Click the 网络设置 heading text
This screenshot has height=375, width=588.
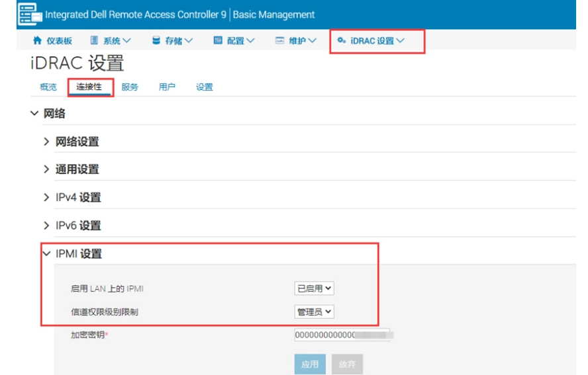(x=77, y=142)
